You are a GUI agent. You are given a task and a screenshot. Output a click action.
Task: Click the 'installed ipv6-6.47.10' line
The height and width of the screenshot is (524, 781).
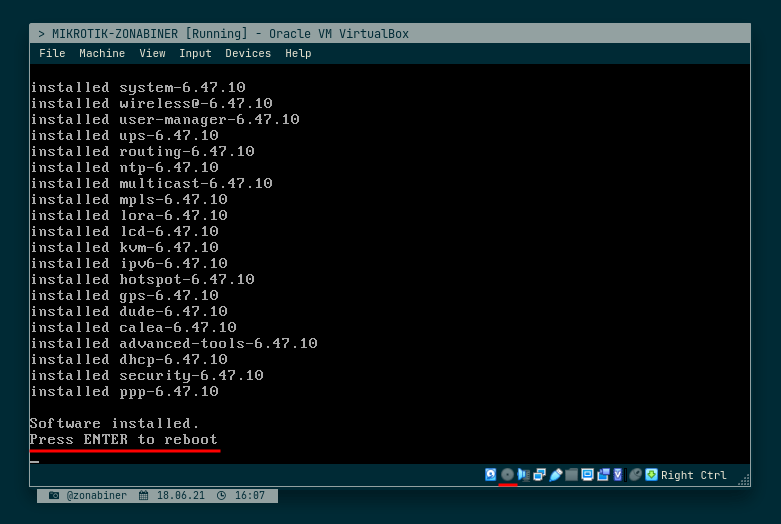[129, 263]
